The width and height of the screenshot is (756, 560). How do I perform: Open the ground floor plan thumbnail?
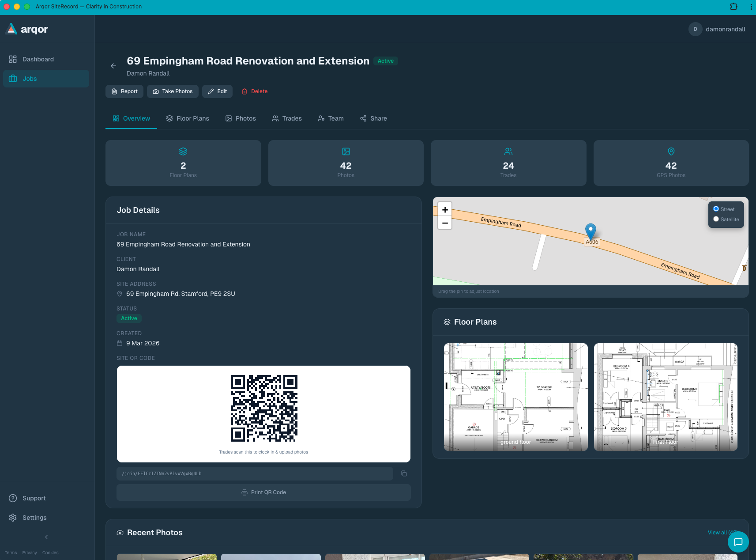click(515, 397)
